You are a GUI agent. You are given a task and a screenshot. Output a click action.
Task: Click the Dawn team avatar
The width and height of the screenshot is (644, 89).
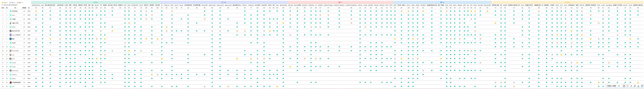[x=11, y=15]
